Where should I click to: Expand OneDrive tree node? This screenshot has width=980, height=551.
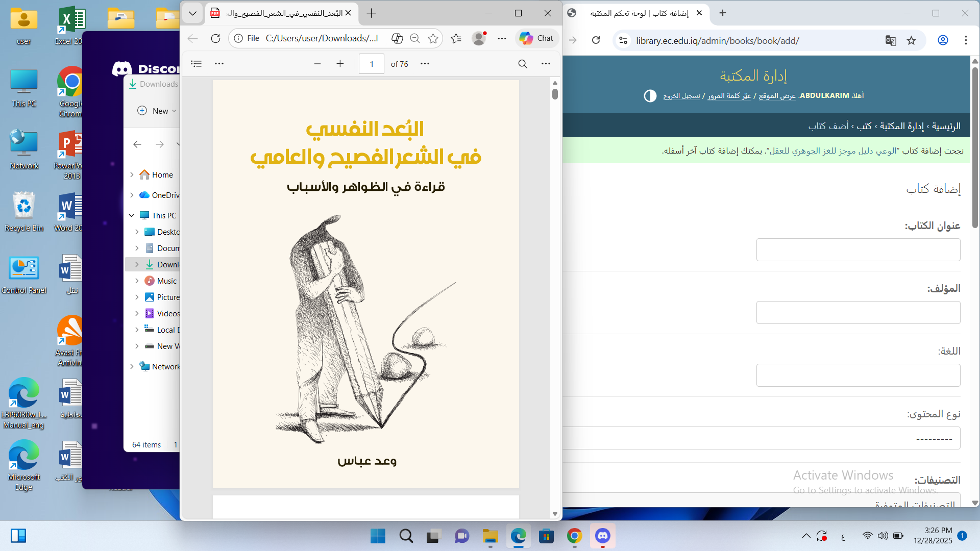click(132, 195)
